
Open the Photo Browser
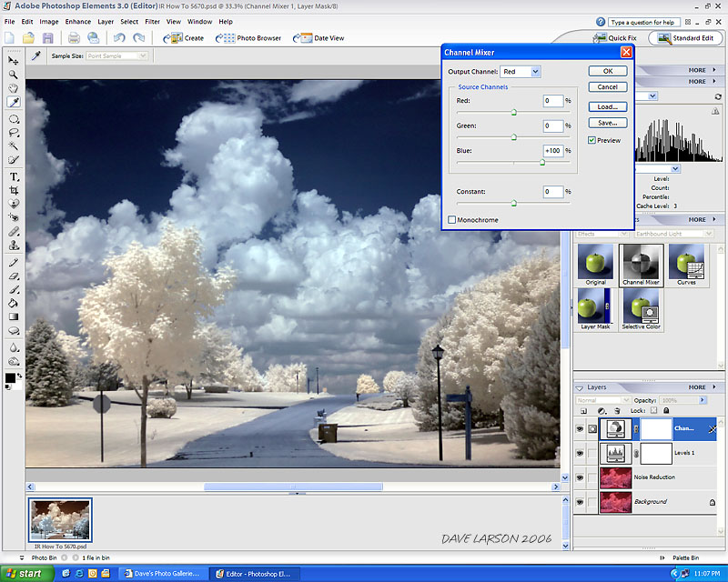pos(248,38)
